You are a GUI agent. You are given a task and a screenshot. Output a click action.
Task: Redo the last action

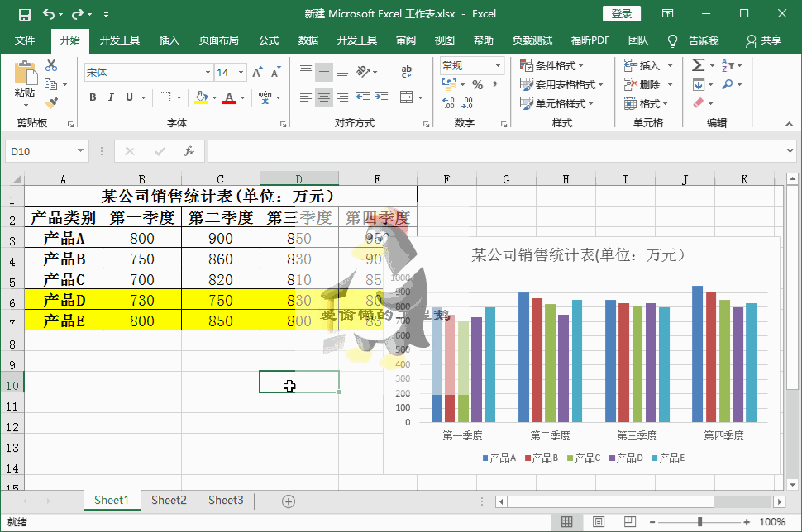click(78, 14)
